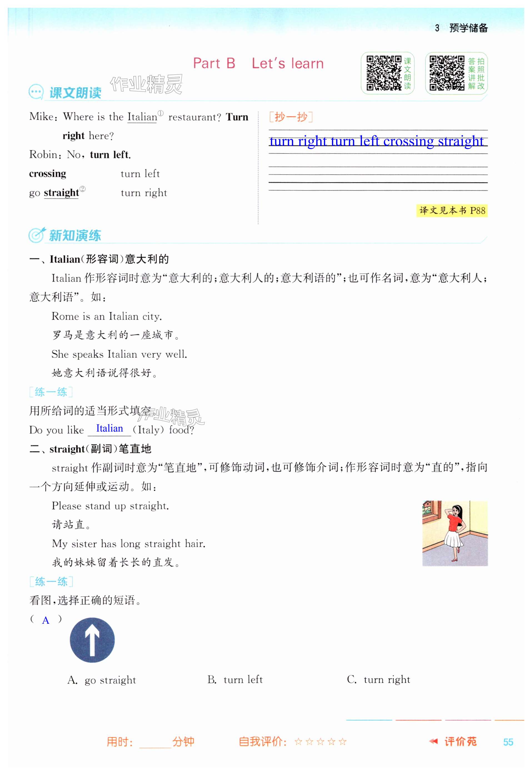532x775 pixels.
Task: Click the last self-evaluation star
Action: pos(342,741)
